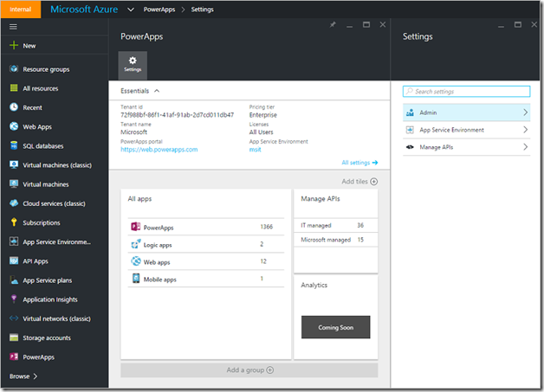Open the SQL databases icon
The width and height of the screenshot is (544, 392).
pos(14,145)
